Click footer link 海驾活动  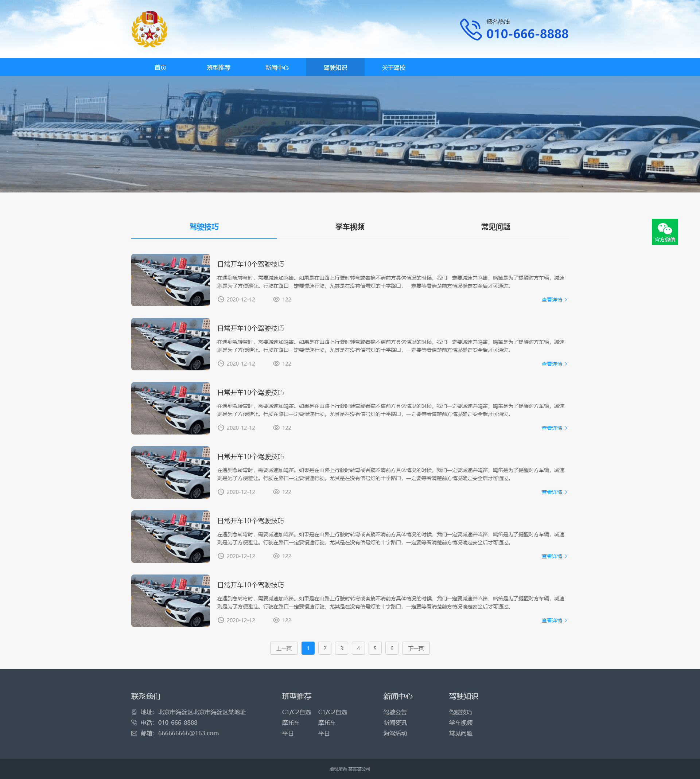coord(395,733)
